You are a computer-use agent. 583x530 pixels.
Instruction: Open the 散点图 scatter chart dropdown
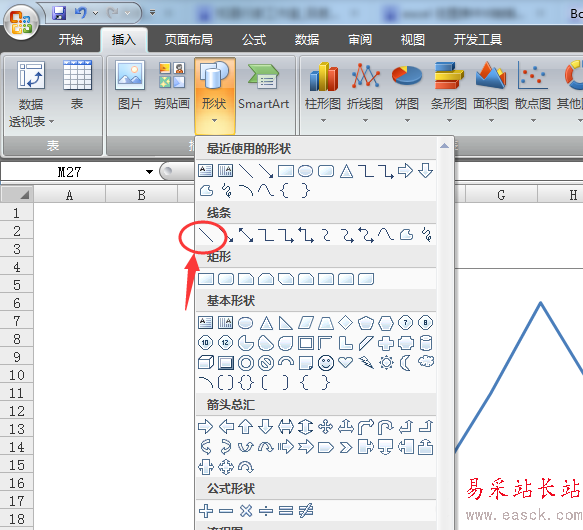click(533, 93)
